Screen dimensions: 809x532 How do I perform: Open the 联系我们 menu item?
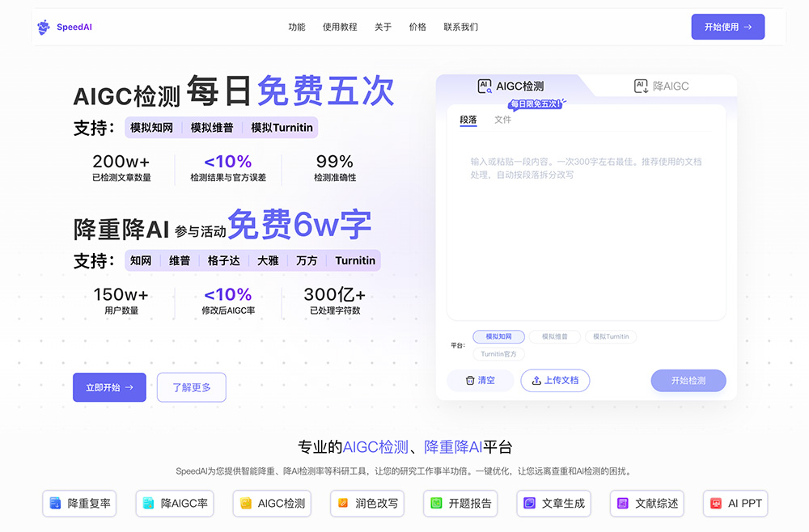point(461,27)
